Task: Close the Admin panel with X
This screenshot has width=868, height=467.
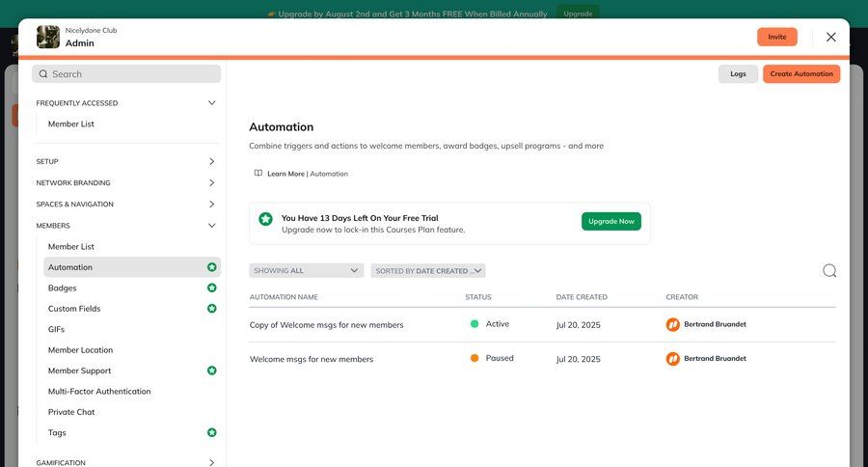Action: 831,37
